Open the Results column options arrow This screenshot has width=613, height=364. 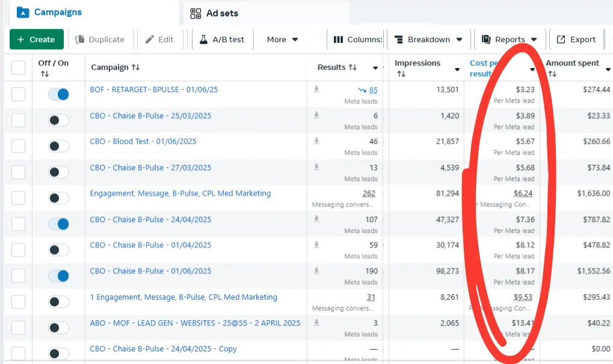coord(375,68)
